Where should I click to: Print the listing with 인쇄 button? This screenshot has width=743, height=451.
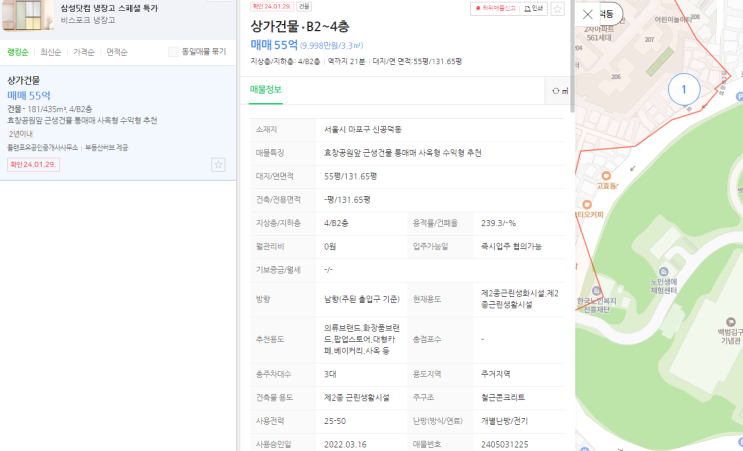[x=534, y=9]
